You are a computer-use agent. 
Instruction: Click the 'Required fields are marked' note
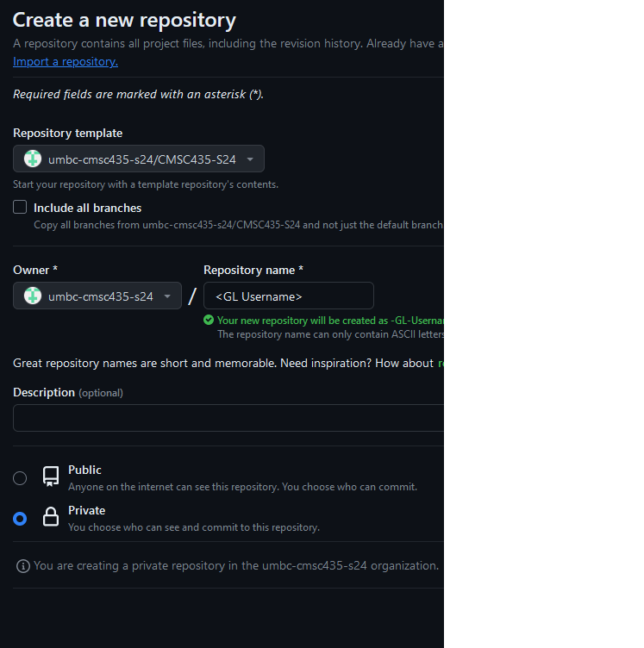(139, 94)
